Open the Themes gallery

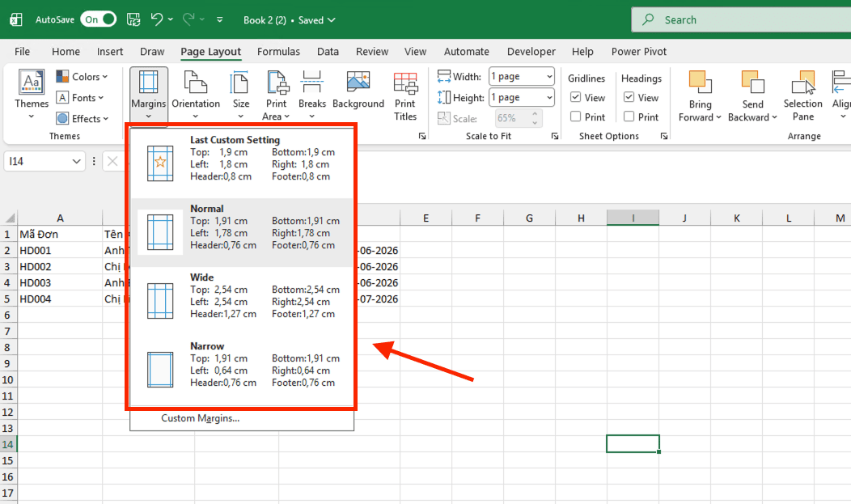point(32,95)
